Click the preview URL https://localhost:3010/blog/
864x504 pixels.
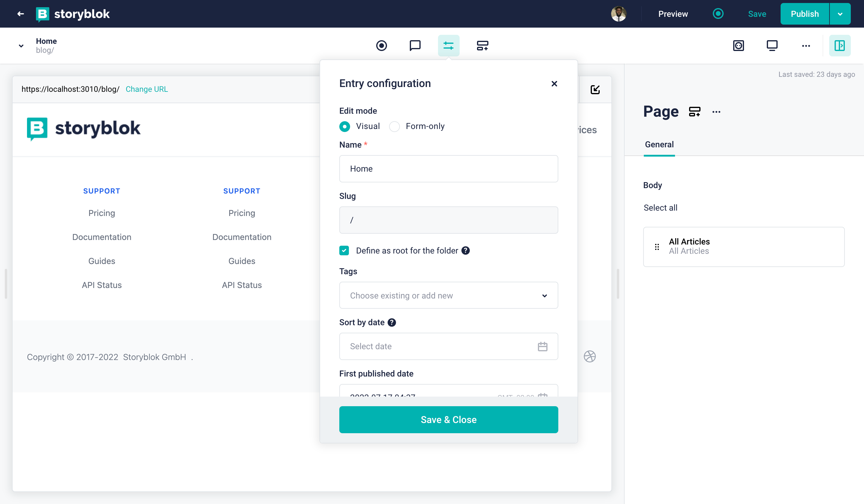pyautogui.click(x=70, y=89)
